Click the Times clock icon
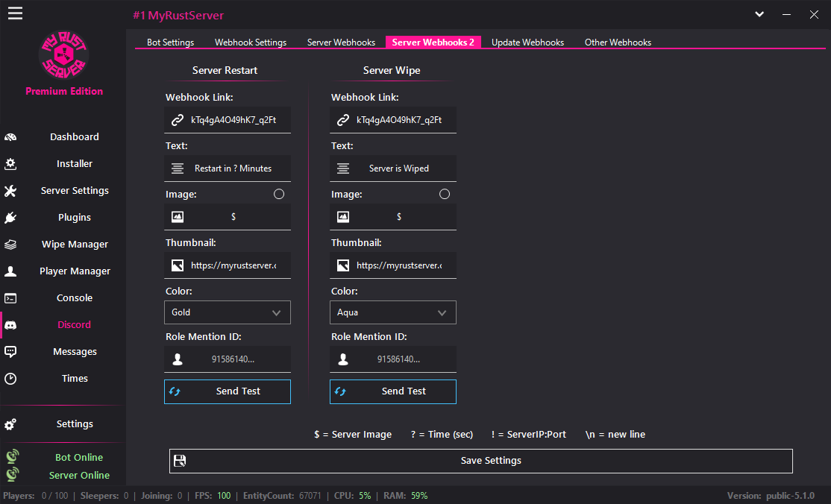 10,379
